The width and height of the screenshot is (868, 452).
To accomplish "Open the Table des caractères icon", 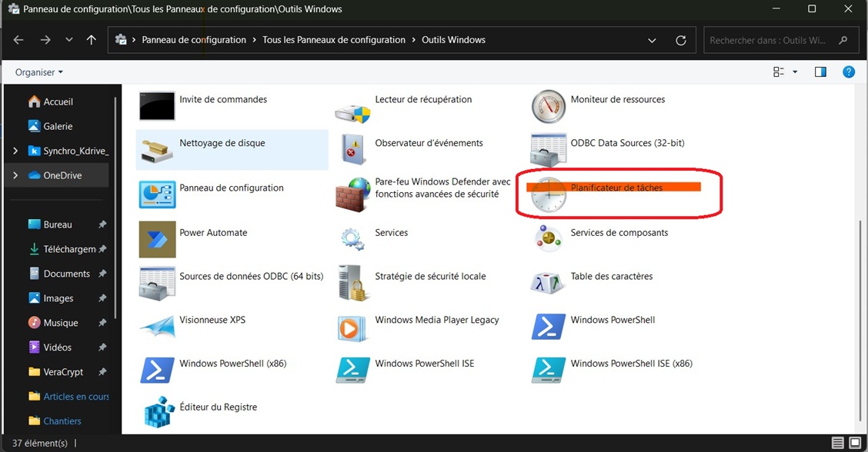I will coord(548,283).
